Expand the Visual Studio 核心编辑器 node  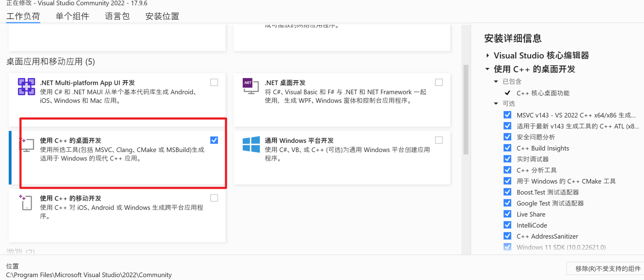[x=488, y=55]
